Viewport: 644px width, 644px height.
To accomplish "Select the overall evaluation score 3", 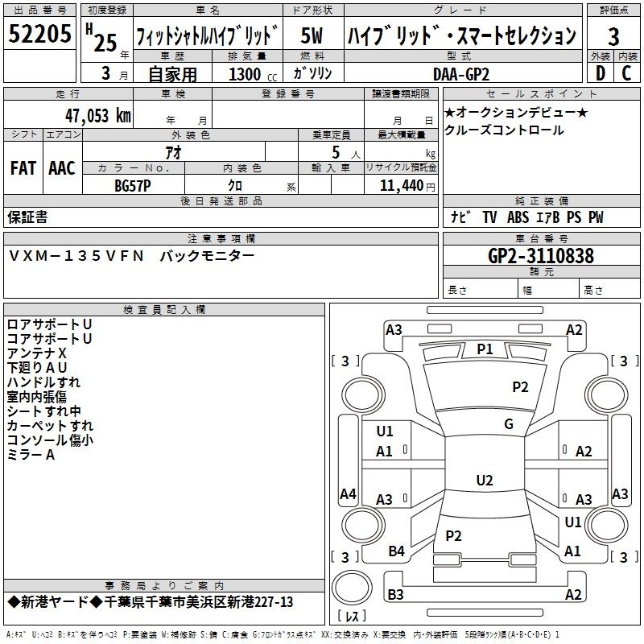I will pos(613,36).
